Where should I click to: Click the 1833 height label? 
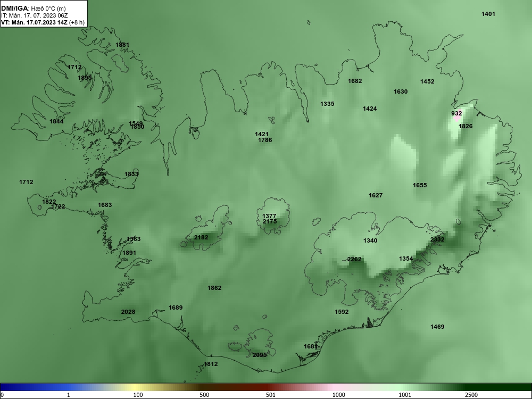point(131,174)
